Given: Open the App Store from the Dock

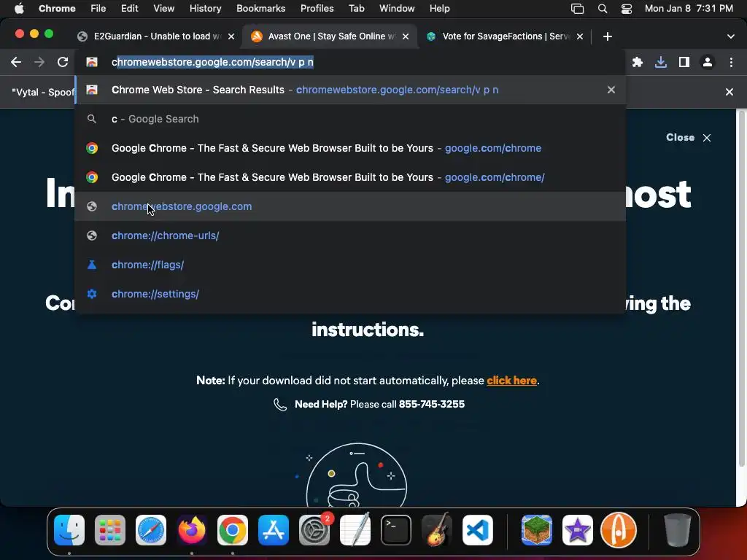Looking at the screenshot, I should click(274, 530).
